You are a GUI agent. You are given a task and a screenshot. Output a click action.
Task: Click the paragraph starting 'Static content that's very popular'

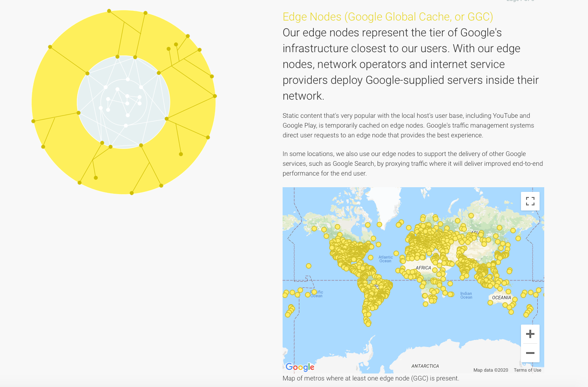[x=408, y=125]
